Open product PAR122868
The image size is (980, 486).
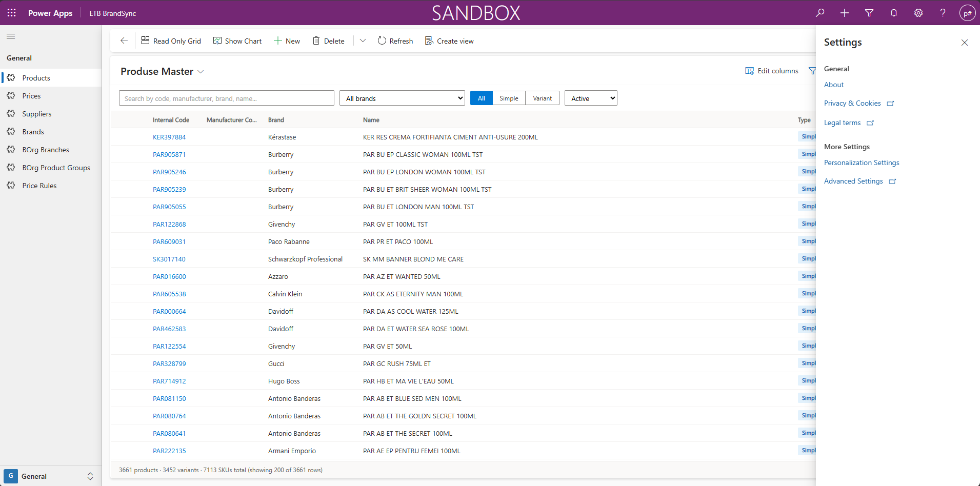pyautogui.click(x=169, y=225)
